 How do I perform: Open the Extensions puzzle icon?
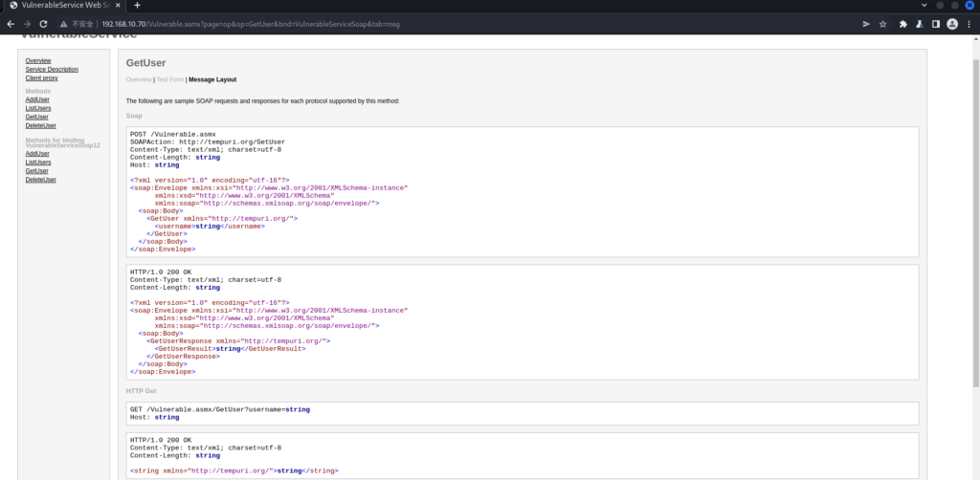click(x=903, y=24)
